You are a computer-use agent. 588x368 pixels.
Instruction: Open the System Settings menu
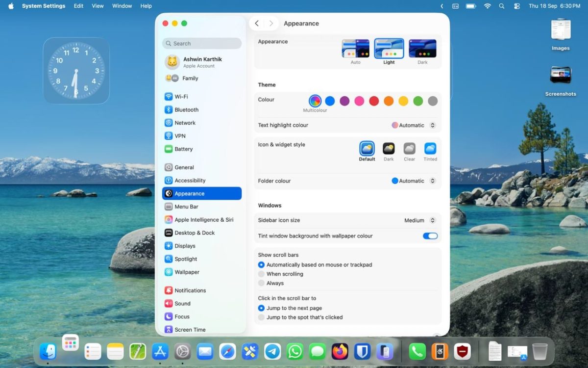click(x=44, y=6)
